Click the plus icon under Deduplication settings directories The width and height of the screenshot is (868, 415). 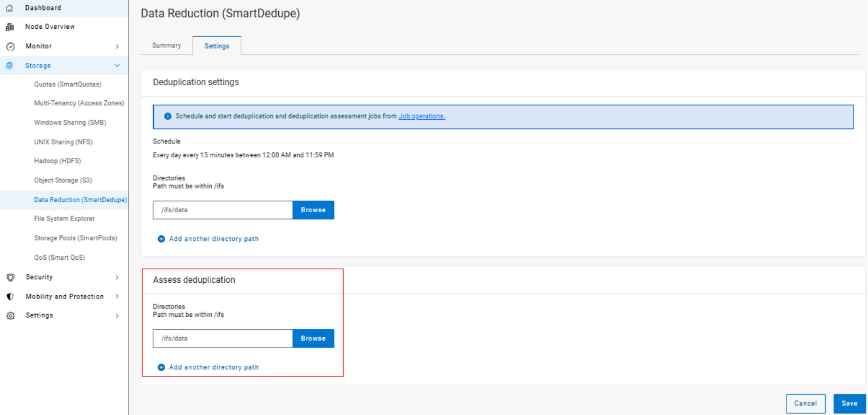(162, 239)
